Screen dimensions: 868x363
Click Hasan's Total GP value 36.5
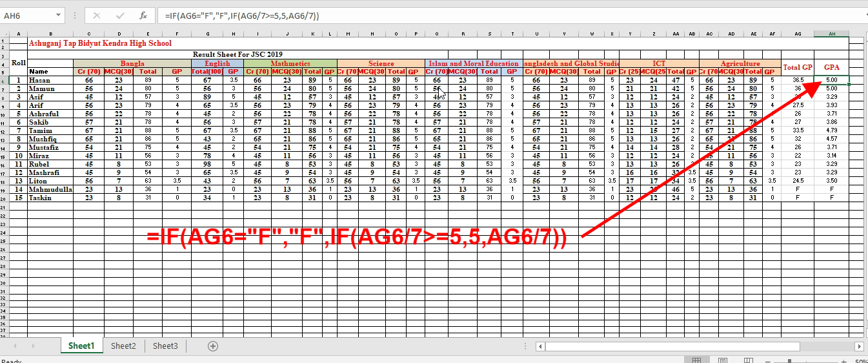pyautogui.click(x=798, y=80)
